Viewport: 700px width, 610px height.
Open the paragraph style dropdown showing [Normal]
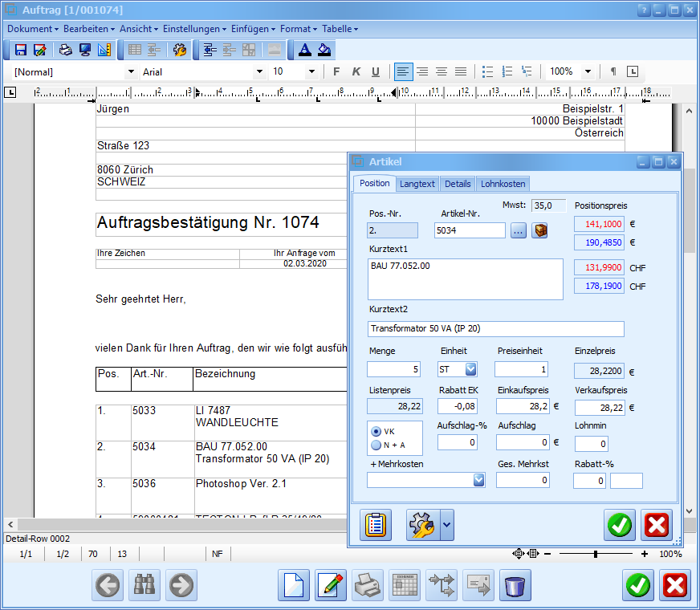pos(131,72)
